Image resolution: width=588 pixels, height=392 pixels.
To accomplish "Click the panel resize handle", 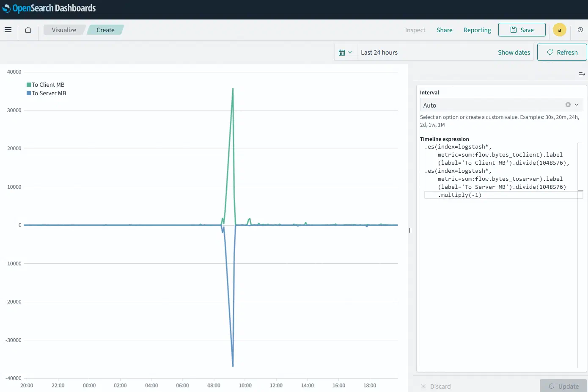I will [x=410, y=230].
